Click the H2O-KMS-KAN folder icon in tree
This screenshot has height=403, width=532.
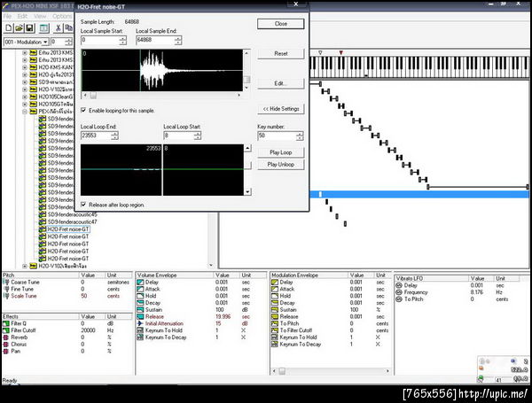pyautogui.click(x=34, y=67)
